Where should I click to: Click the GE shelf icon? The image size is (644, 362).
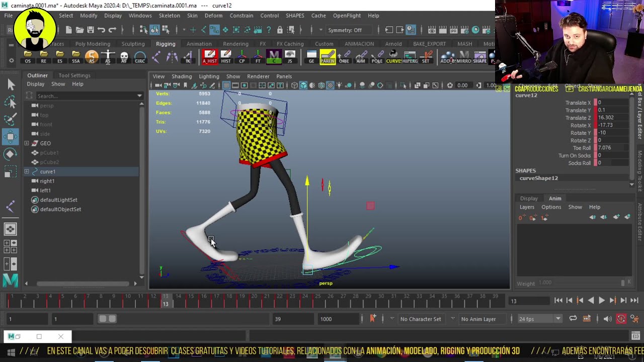311,57
